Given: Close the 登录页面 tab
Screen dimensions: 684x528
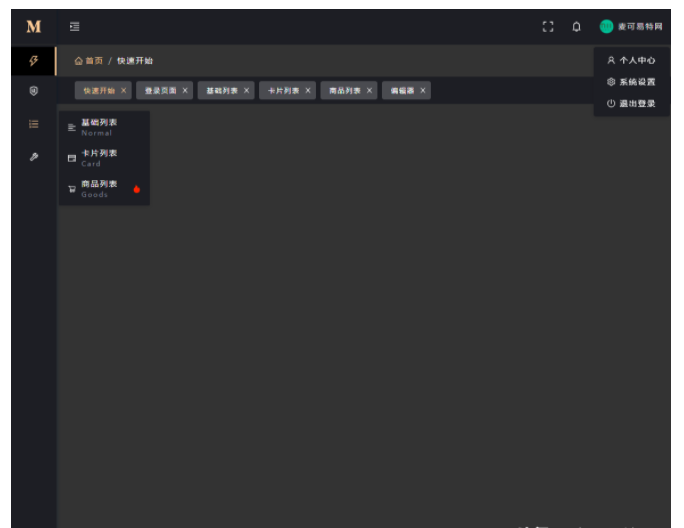Looking at the screenshot, I should click(x=185, y=90).
